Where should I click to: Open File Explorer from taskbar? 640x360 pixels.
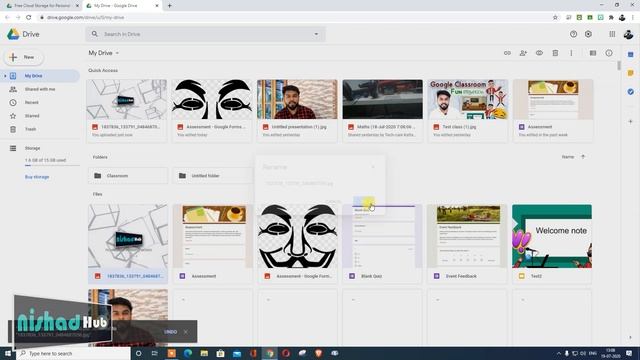click(204, 353)
